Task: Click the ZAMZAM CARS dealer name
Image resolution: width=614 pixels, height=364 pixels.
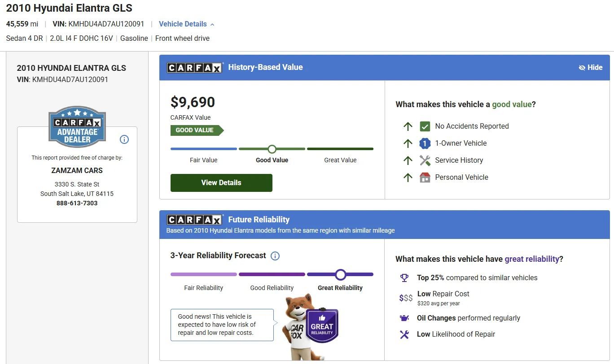Action: 77,170
